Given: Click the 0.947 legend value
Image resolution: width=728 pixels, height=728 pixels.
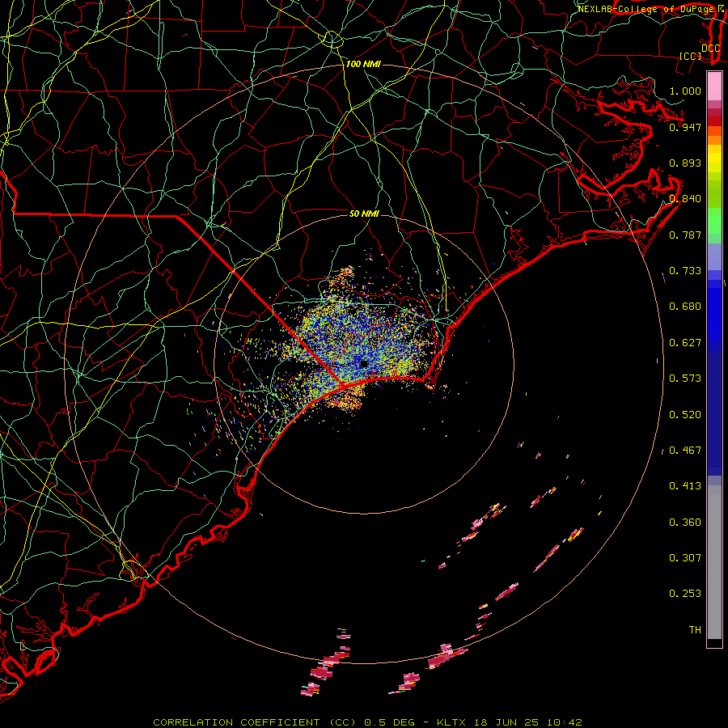Looking at the screenshot, I should (x=685, y=127).
